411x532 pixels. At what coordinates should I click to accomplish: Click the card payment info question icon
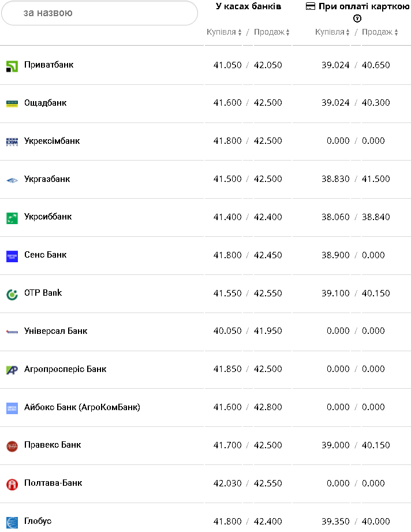pyautogui.click(x=357, y=18)
